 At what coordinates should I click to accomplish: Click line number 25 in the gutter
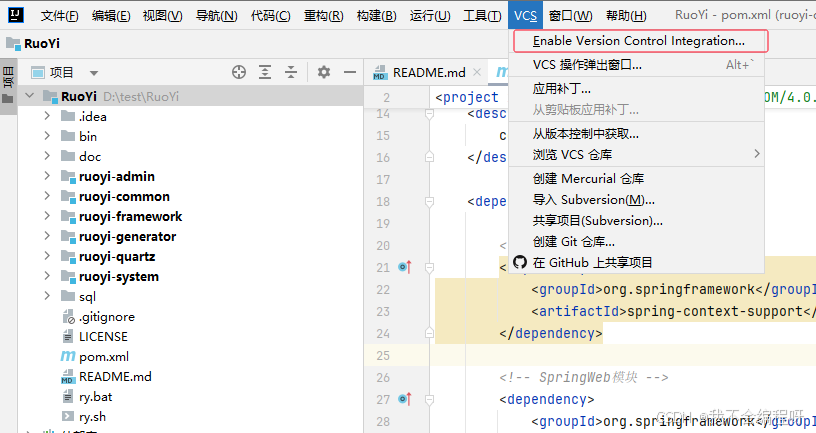click(x=383, y=355)
